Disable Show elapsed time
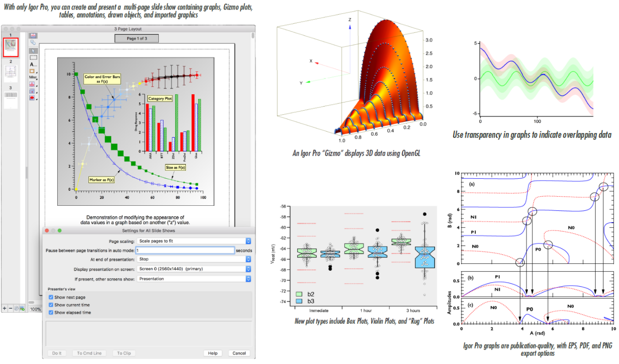 point(51,313)
